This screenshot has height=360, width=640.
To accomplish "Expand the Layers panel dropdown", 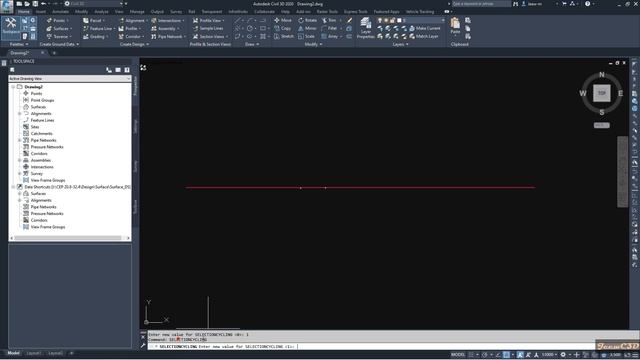I will click(x=400, y=44).
